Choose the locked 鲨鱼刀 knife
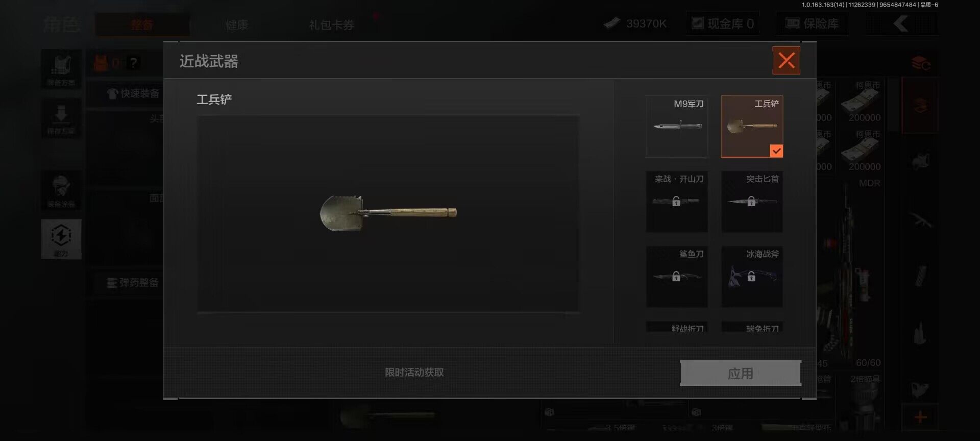 click(677, 277)
